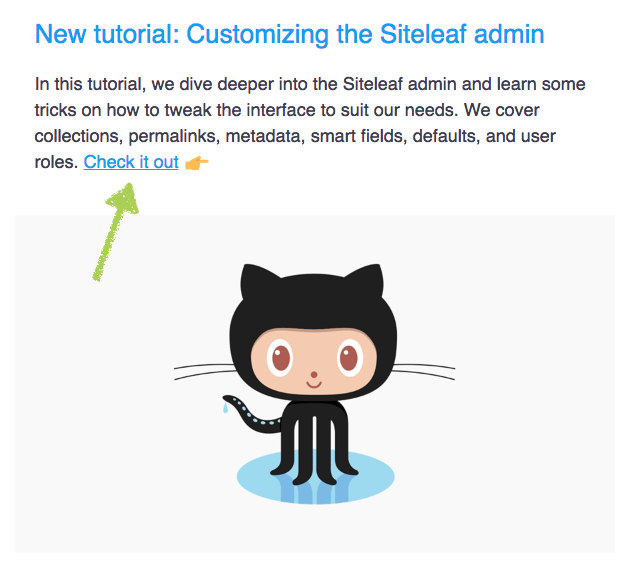Click the Octocat's right ear
The width and height of the screenshot is (631, 572).
tap(365, 282)
